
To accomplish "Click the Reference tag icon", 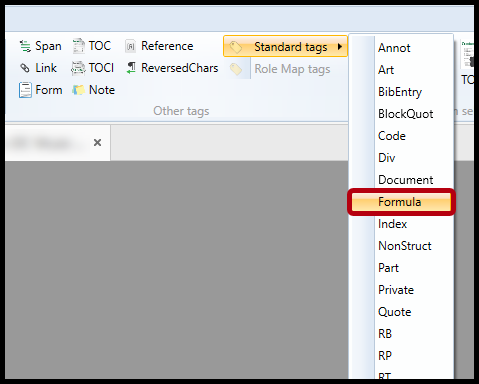I will coord(130,46).
